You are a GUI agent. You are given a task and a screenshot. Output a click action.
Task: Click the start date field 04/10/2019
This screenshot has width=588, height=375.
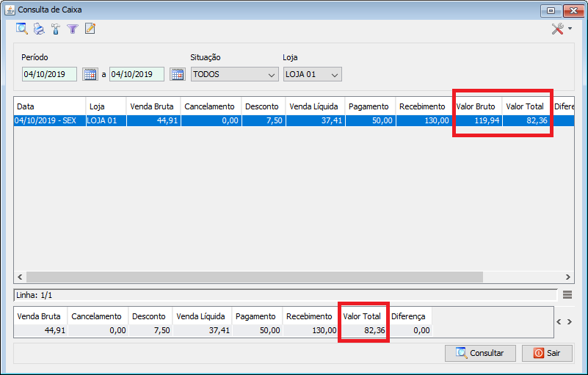[49, 74]
